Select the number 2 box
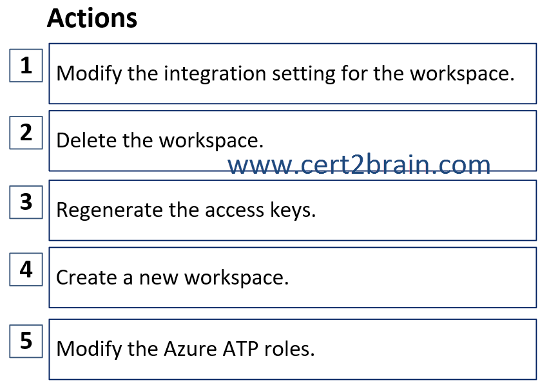The width and height of the screenshot is (549, 392). point(26,133)
